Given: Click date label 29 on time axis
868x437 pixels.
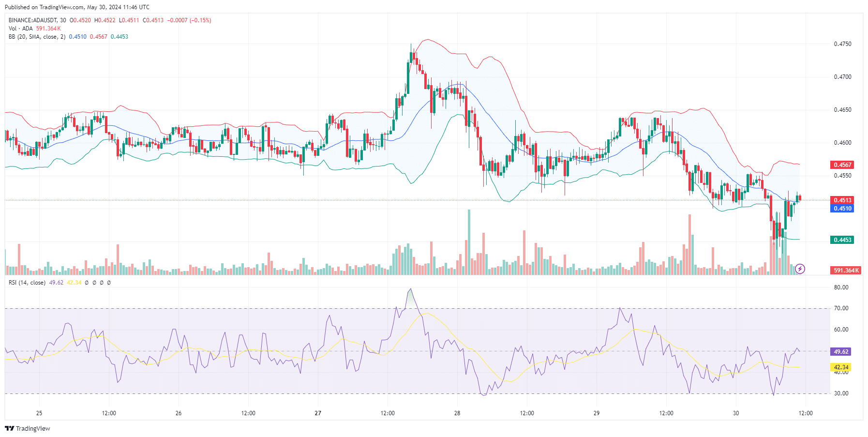Looking at the screenshot, I should coord(597,413).
